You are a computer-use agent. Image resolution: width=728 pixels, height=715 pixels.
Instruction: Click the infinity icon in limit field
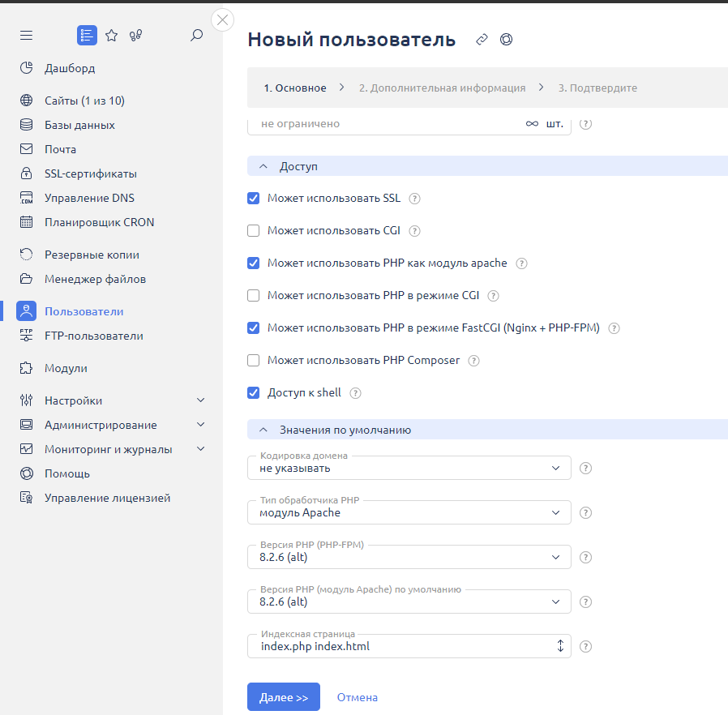(x=532, y=124)
